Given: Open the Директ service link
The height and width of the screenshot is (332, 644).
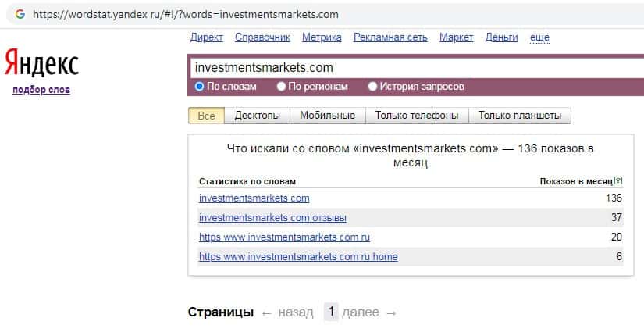Looking at the screenshot, I should 206,37.
